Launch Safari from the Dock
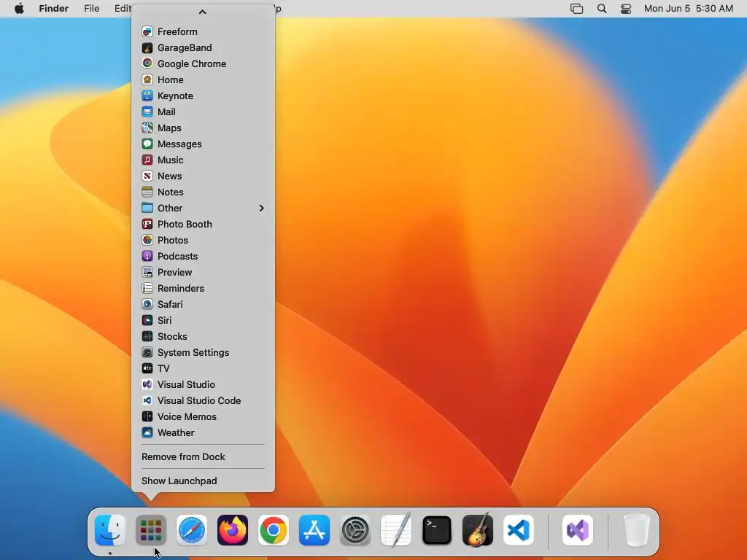This screenshot has width=747, height=560. click(192, 530)
